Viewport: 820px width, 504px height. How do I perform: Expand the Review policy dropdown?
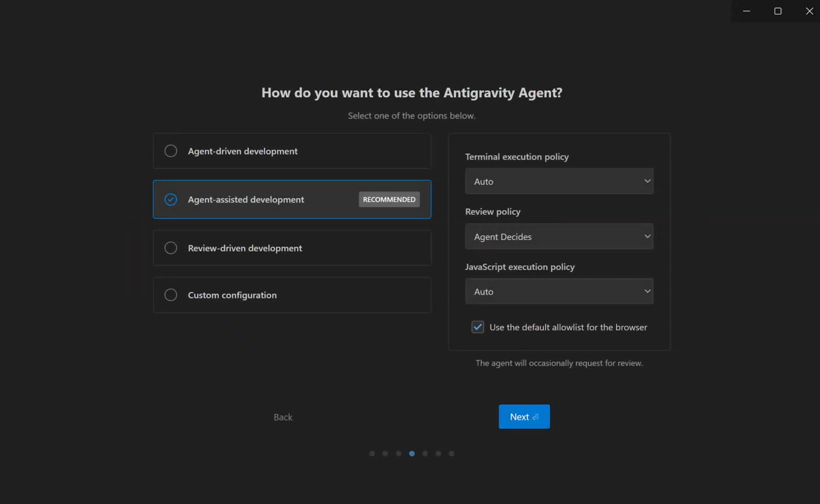(559, 237)
